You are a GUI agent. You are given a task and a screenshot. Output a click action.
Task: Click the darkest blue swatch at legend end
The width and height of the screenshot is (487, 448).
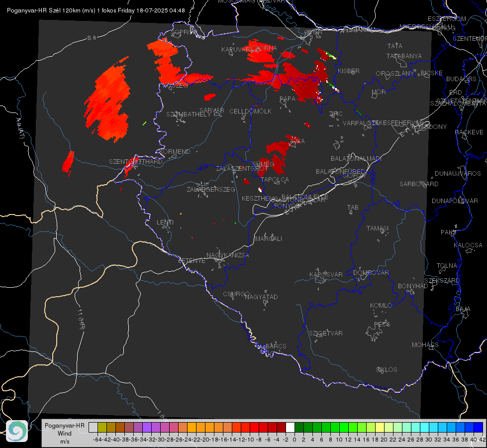[479, 427]
